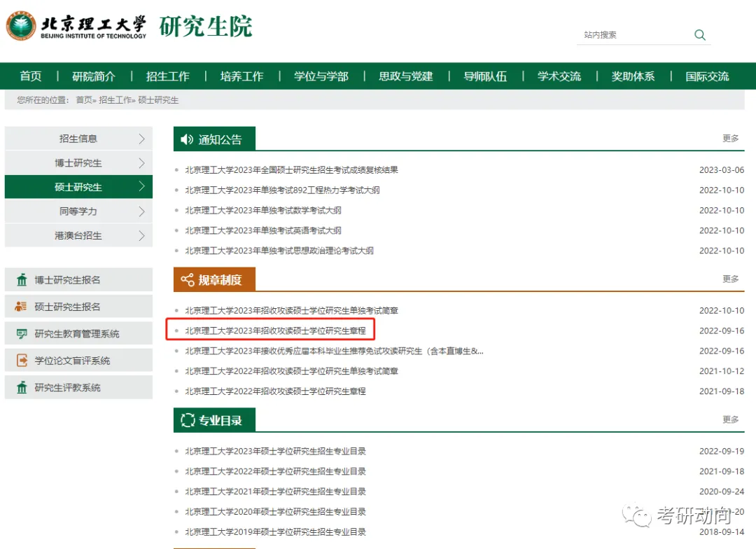Click the 研究生院 header title

pos(206,26)
